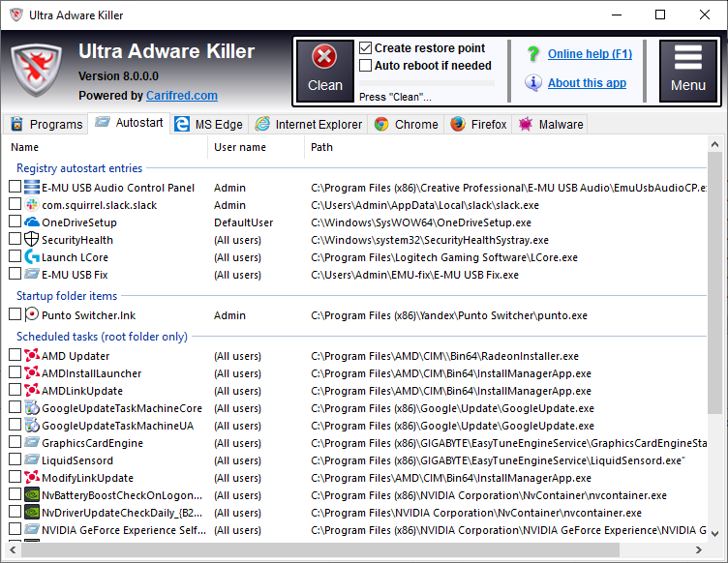The image size is (728, 563).
Task: Check the Launch LCore entry box
Action: click(x=15, y=256)
